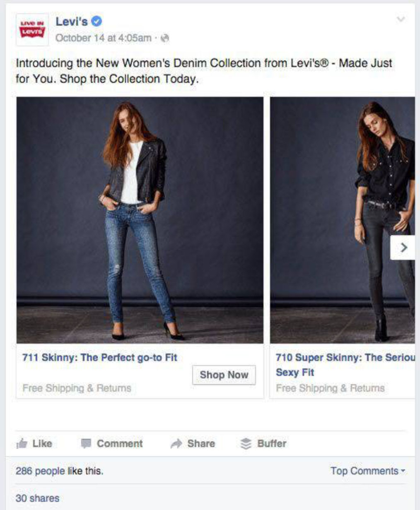Viewport: 420px width, 510px height.
Task: Open post options chevron menu
Action: coord(400,19)
